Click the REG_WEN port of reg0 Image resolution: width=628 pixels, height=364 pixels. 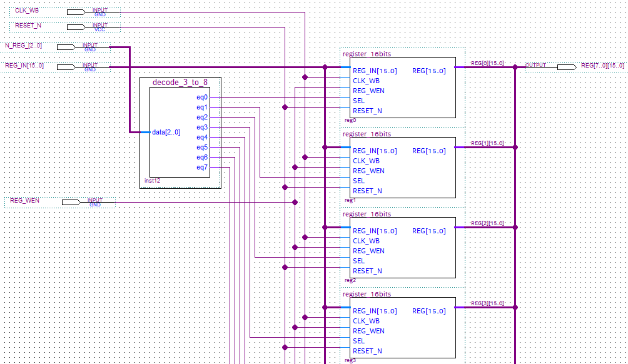pyautogui.click(x=368, y=91)
